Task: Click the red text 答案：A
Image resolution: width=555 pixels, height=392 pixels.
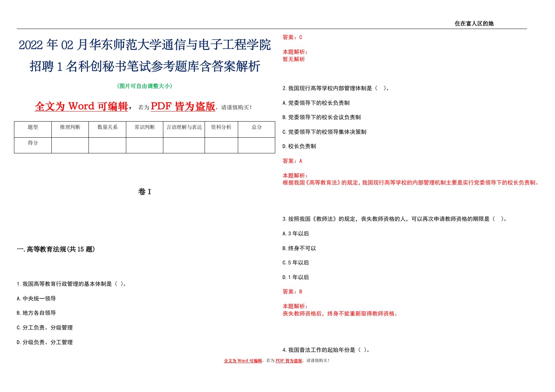Action: pyautogui.click(x=292, y=161)
